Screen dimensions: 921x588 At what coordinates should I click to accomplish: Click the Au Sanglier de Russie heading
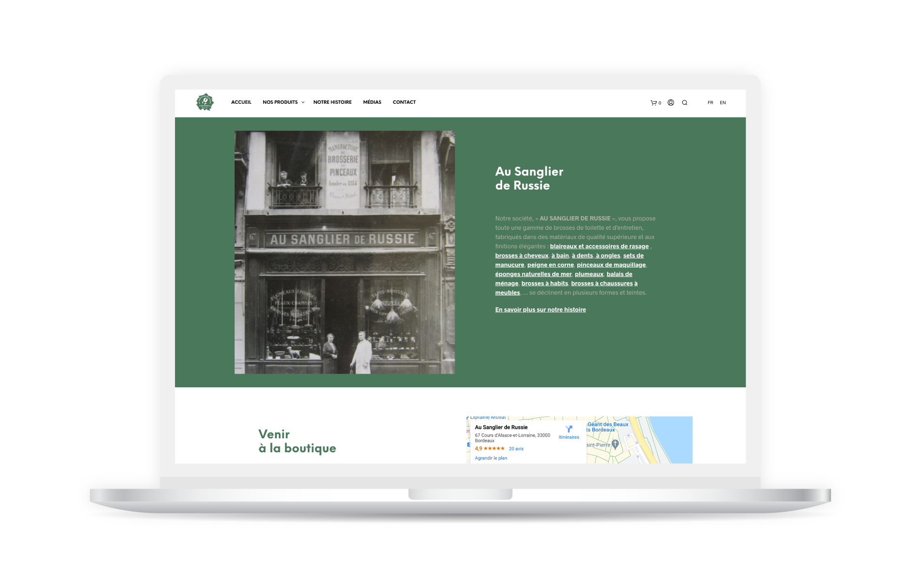point(529,178)
